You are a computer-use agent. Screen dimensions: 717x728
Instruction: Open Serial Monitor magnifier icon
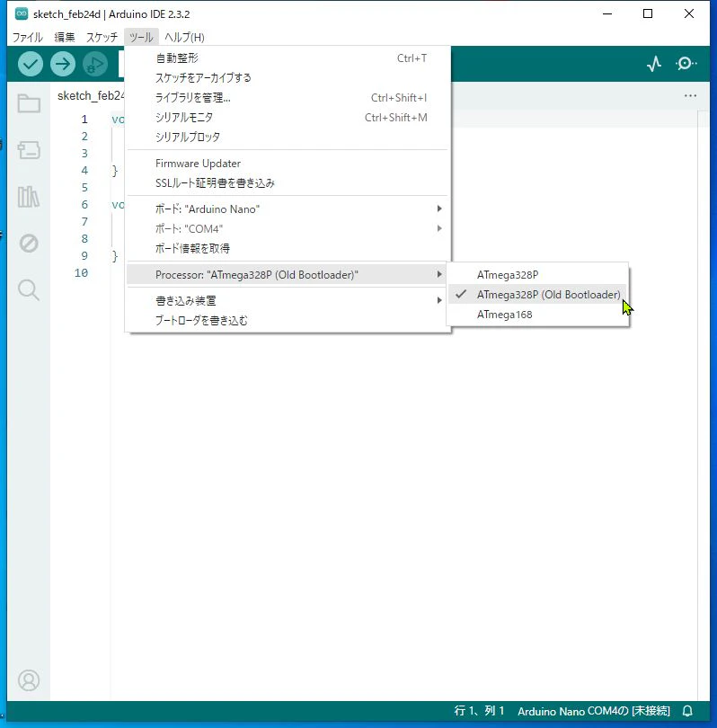[x=686, y=63]
